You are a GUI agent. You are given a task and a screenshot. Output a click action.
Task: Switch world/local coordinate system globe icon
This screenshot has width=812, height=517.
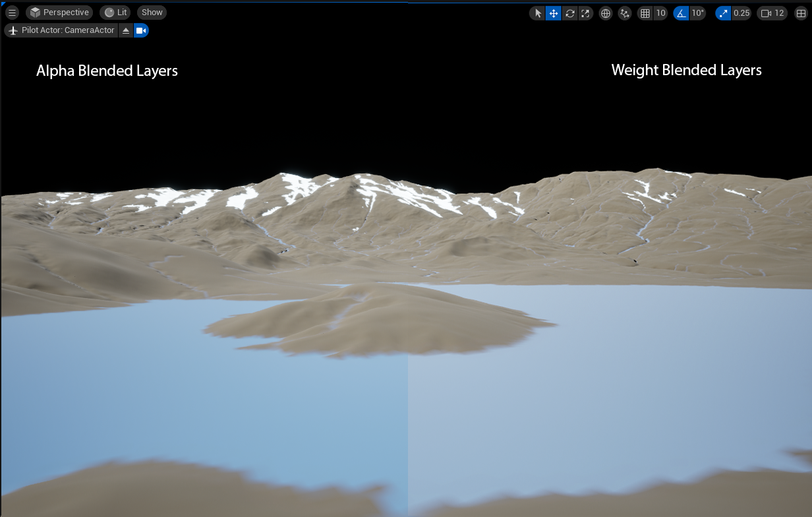coord(606,13)
